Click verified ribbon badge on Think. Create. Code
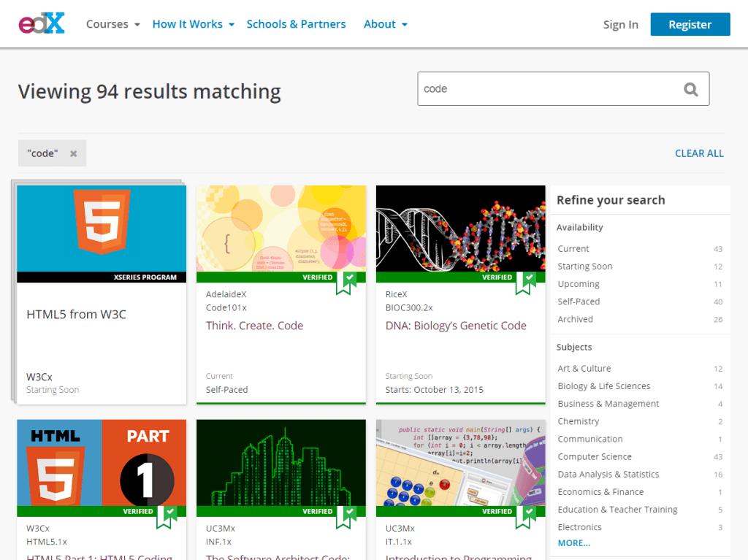 point(346,283)
